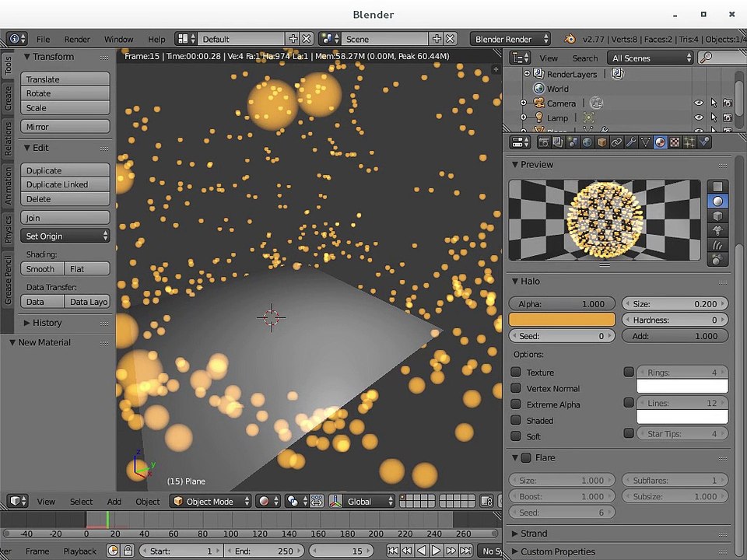Set preview type to cube
This screenshot has width=747, height=560.
pos(717,215)
